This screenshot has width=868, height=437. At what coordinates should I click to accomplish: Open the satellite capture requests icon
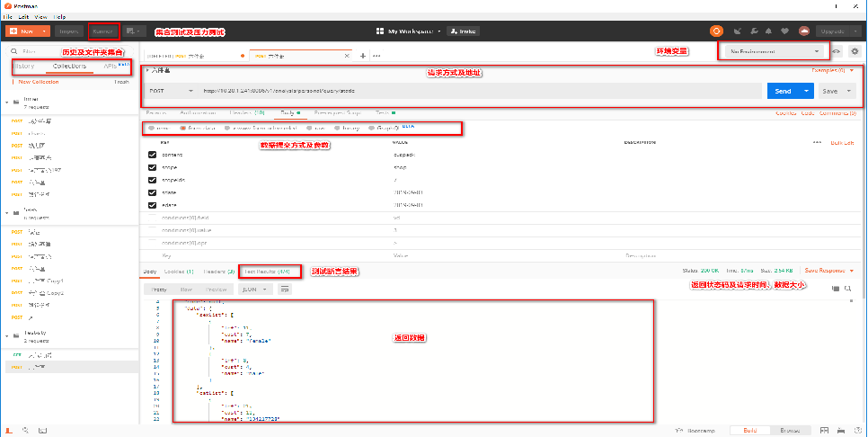coord(738,31)
